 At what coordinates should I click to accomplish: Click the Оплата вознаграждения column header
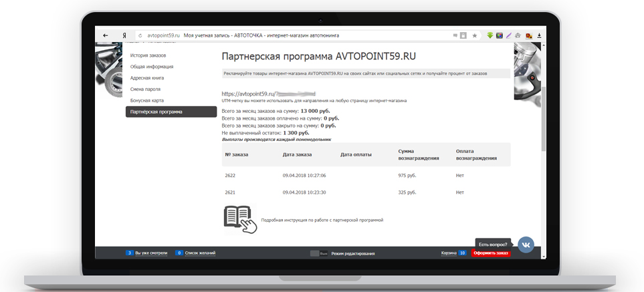pyautogui.click(x=476, y=154)
